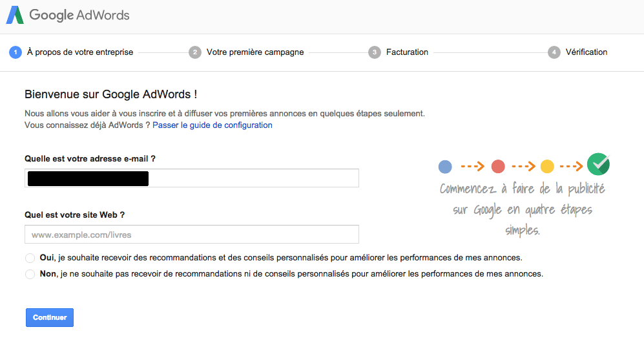Click the green checkmark circle illustration
The image size is (644, 347).
pos(598,164)
